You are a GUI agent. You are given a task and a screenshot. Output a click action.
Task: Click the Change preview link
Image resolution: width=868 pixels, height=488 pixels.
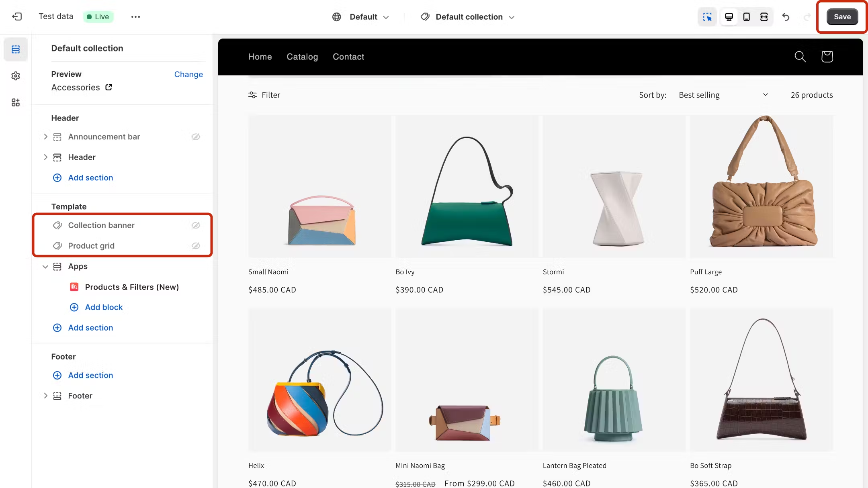188,74
